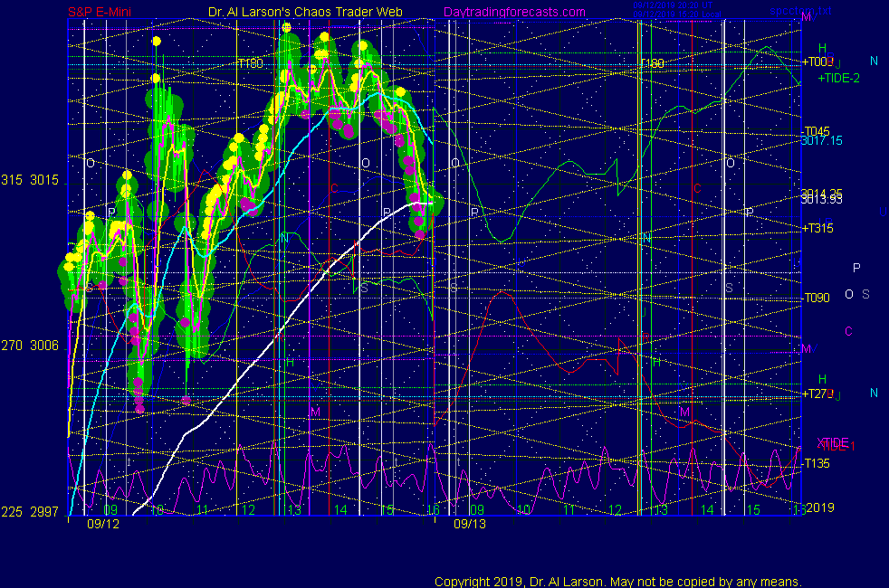889x588 pixels.
Task: Click the "270 3006" price axis label
Action: (x=30, y=346)
